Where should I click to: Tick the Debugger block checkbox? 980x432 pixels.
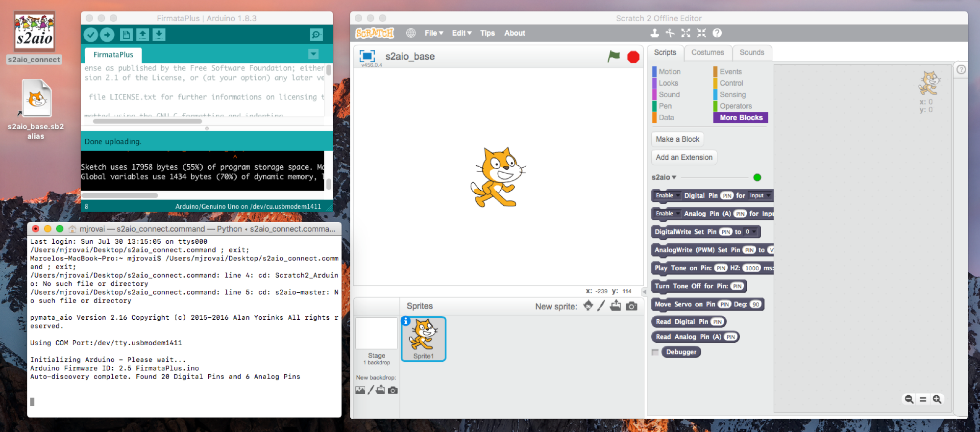tap(655, 353)
